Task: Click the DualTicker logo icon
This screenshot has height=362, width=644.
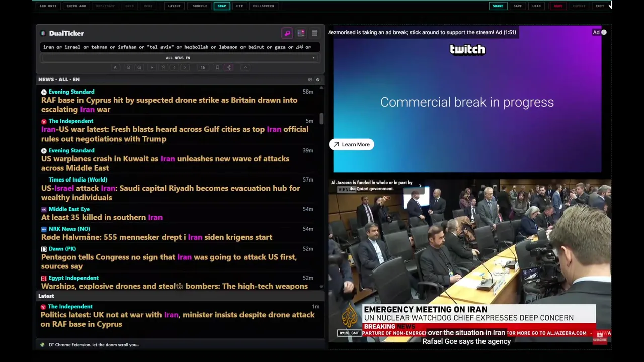Action: click(43, 33)
